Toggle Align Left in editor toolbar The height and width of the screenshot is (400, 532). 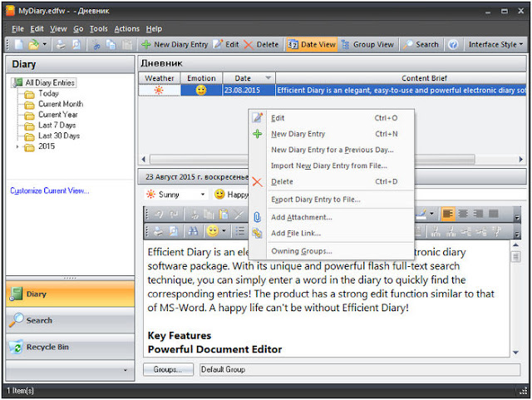(x=448, y=214)
